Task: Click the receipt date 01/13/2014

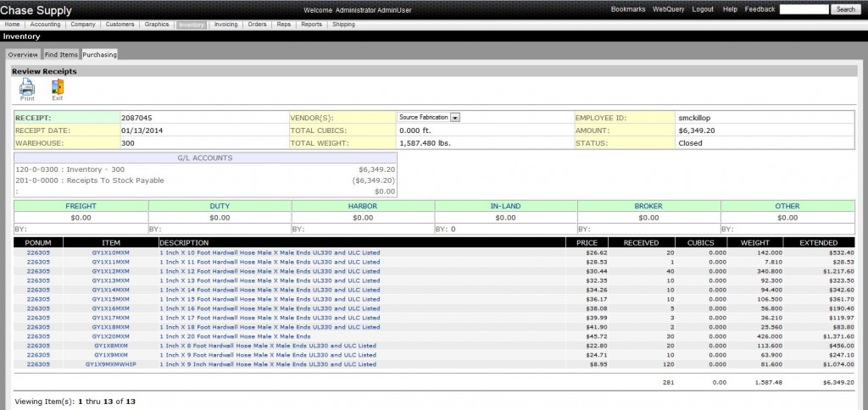Action: coord(142,130)
